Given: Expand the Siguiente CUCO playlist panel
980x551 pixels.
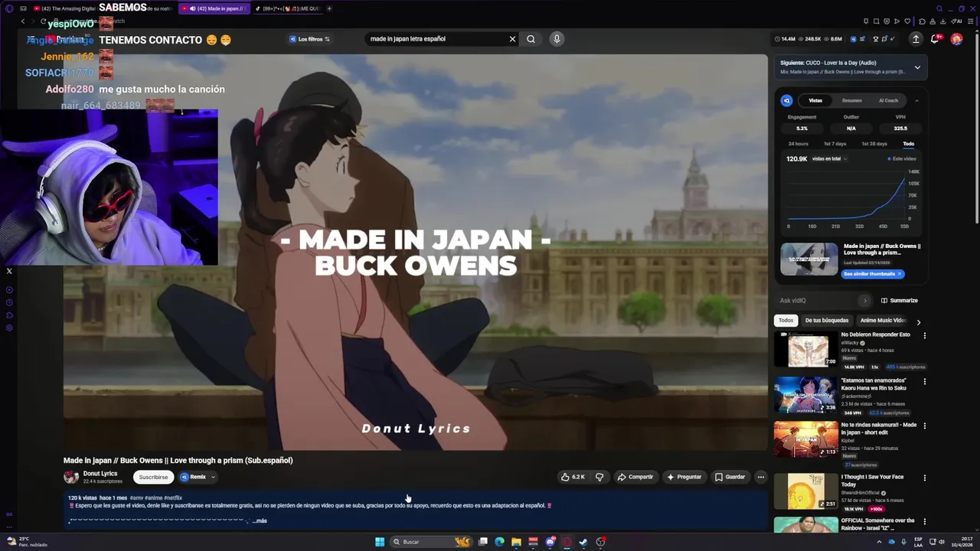Looking at the screenshot, I should 917,67.
